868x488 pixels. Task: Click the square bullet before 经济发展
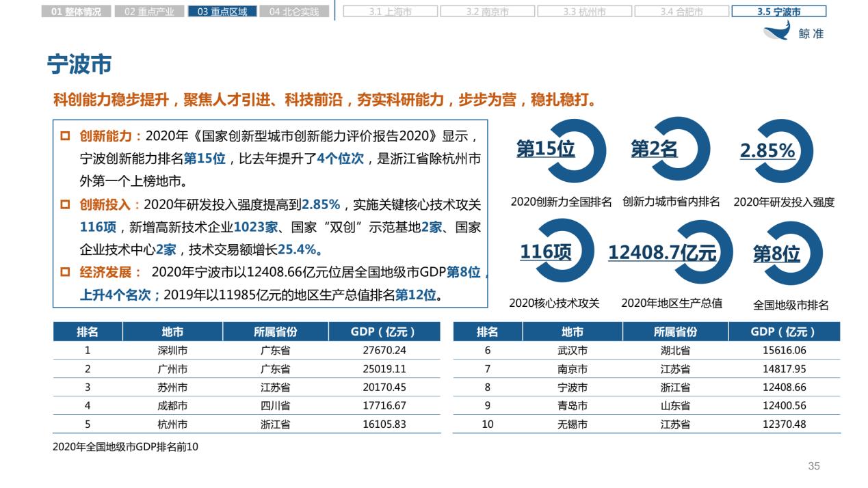[65, 272]
